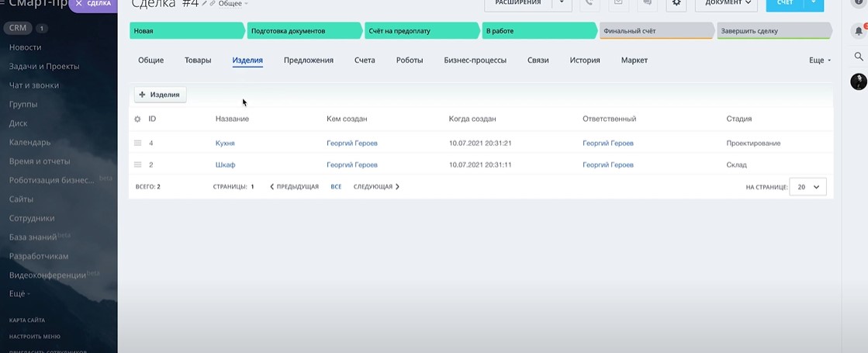Switch to the Товары tab

click(198, 61)
